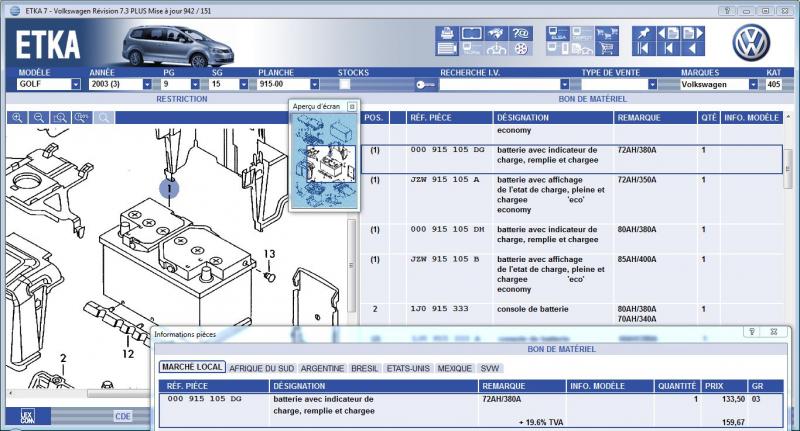Click the Volkswagen logo
The width and height of the screenshot is (800, 431).
(751, 43)
